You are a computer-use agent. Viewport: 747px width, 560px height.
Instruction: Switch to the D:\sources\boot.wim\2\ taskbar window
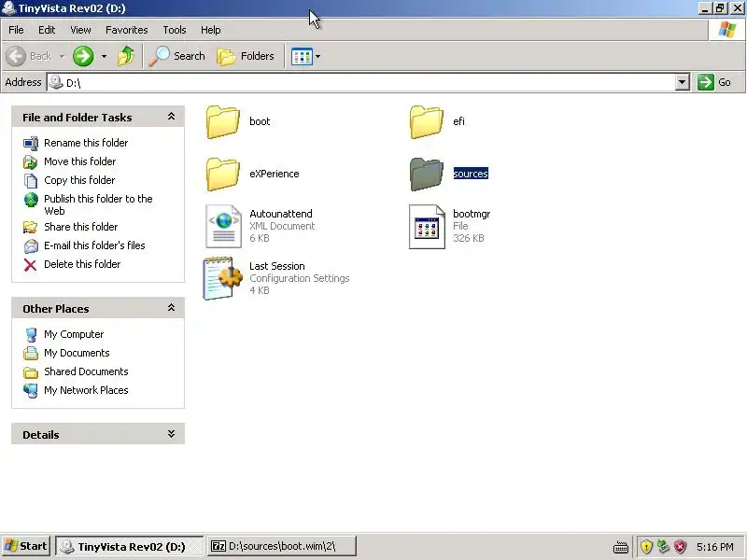coord(282,546)
